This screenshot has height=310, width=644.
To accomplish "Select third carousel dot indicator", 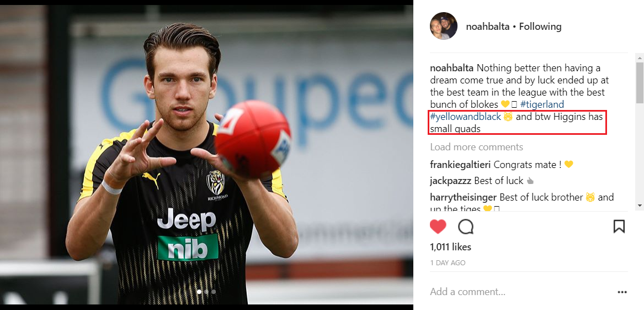I will point(214,292).
